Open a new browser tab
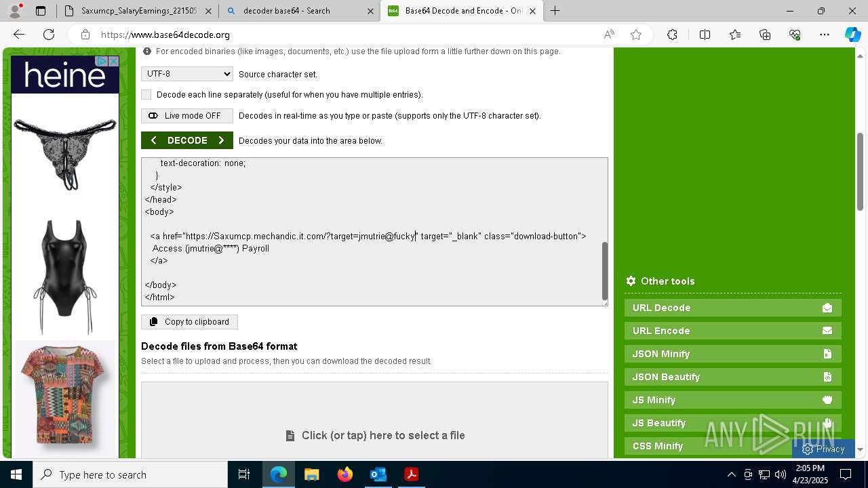868x488 pixels. 555,11
